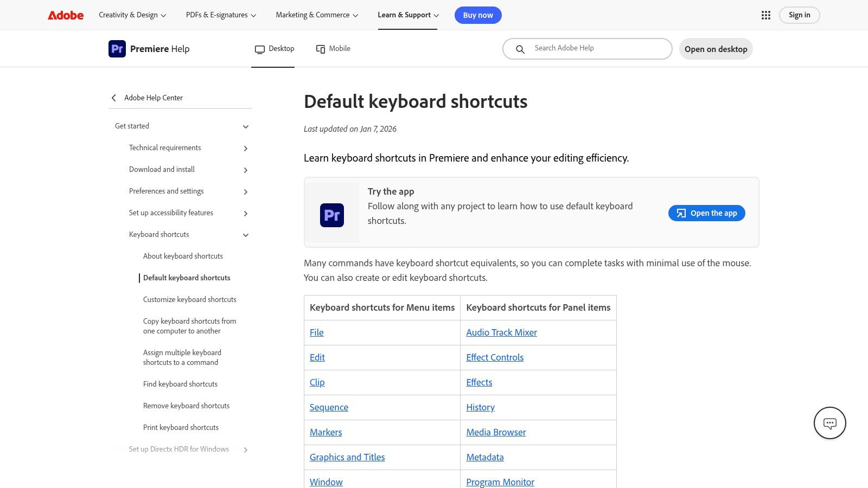Open Print keyboard shortcuts page
This screenshot has height=488, width=868.
[x=181, y=427]
